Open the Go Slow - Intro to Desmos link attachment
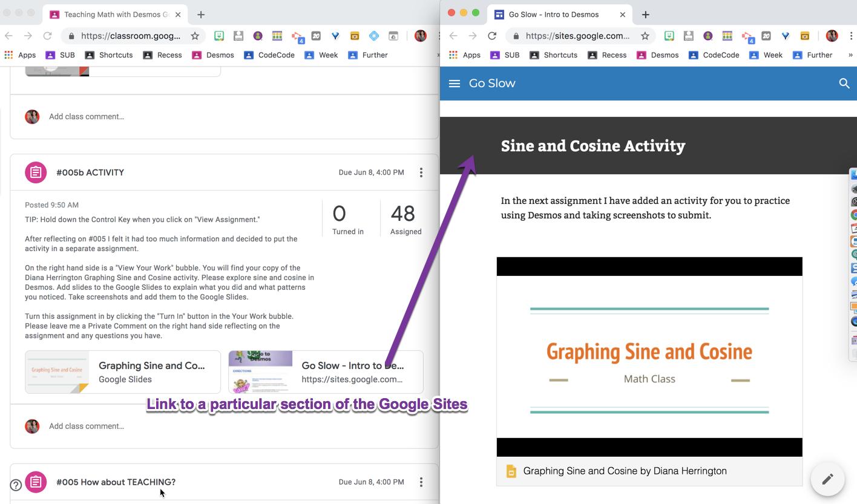 326,372
